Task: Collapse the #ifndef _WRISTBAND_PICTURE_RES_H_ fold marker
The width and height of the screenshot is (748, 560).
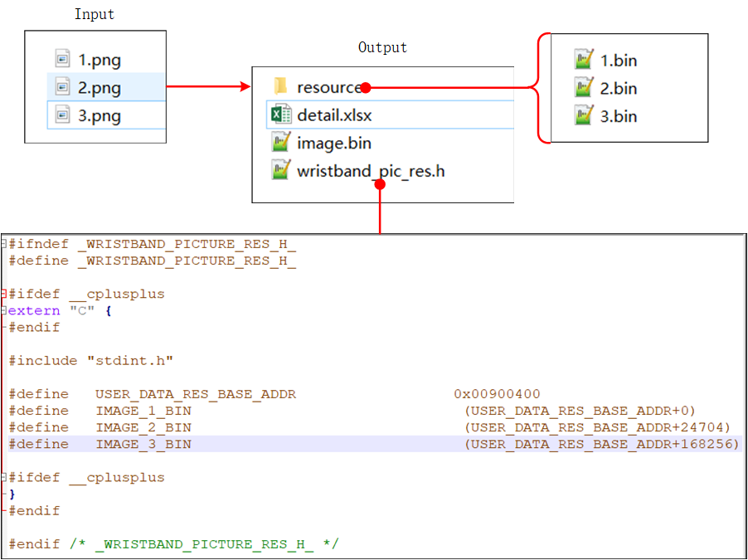Action: point(4,244)
